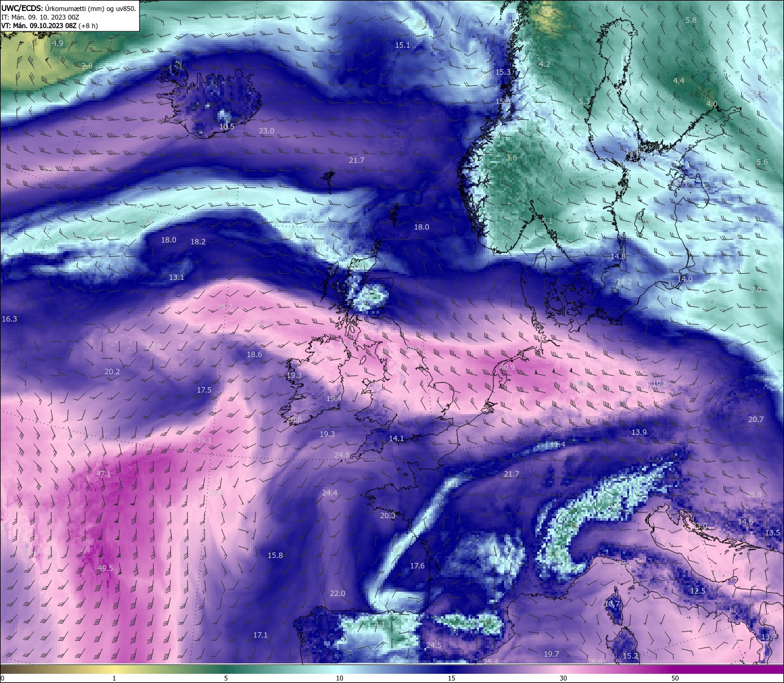This screenshot has height=683, width=784.
Task: Select the 40.9 value over the Netherlands
Action: pyautogui.click(x=507, y=368)
